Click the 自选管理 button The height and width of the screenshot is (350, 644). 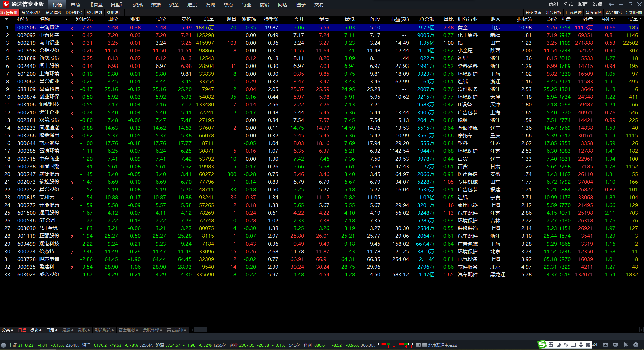tap(574, 13)
